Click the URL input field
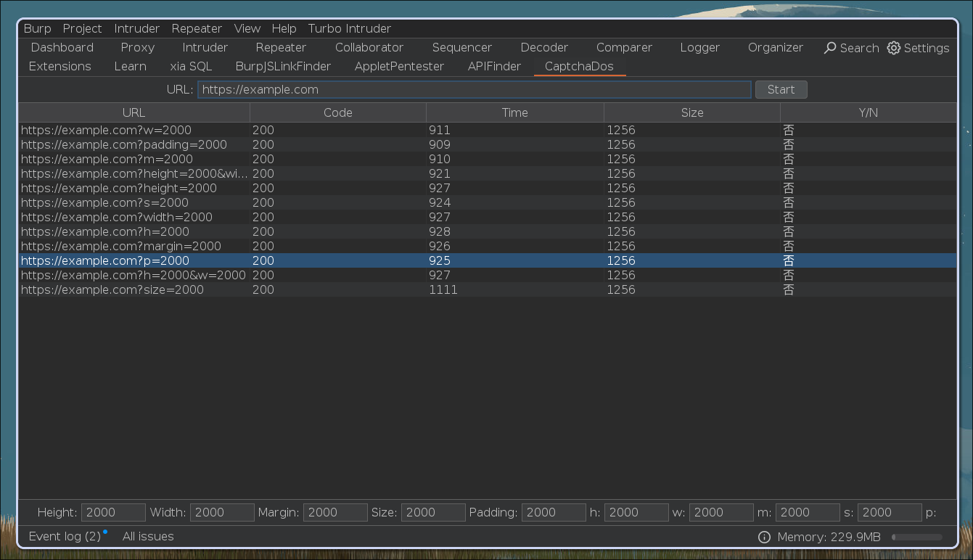This screenshot has height=560, width=973. click(x=475, y=89)
